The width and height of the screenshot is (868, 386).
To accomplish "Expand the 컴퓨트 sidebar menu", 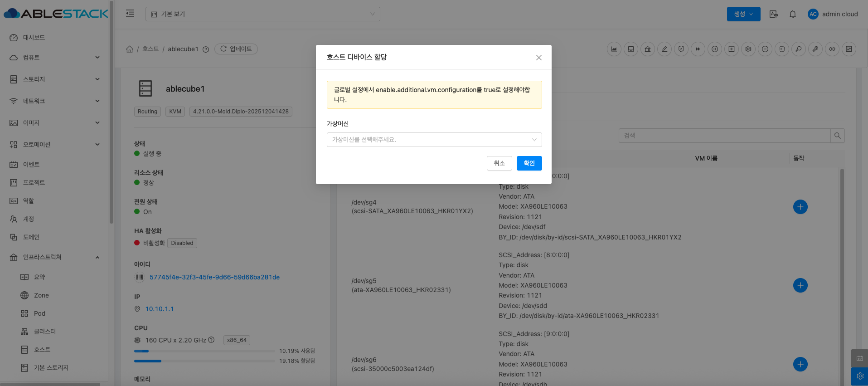I will pyautogui.click(x=54, y=58).
